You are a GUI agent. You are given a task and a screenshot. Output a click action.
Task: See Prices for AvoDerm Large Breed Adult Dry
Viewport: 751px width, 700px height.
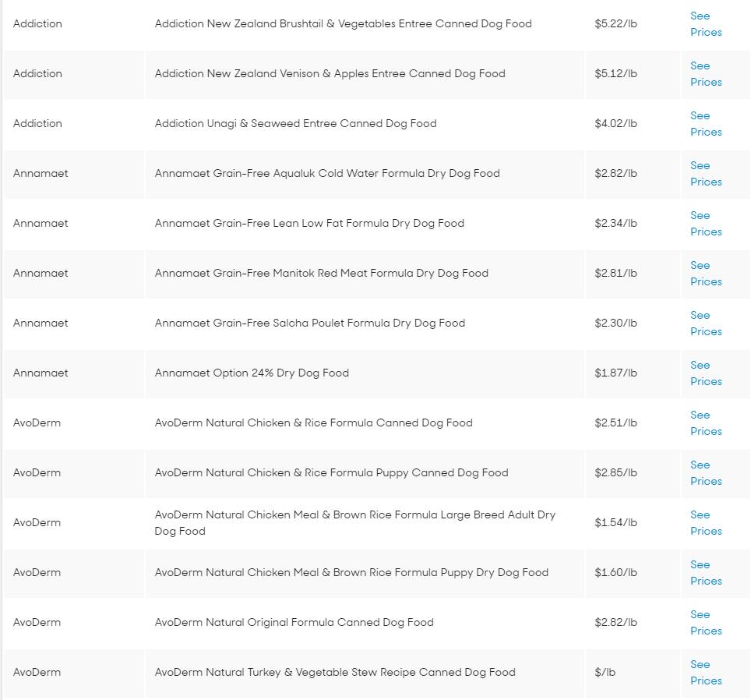706,522
